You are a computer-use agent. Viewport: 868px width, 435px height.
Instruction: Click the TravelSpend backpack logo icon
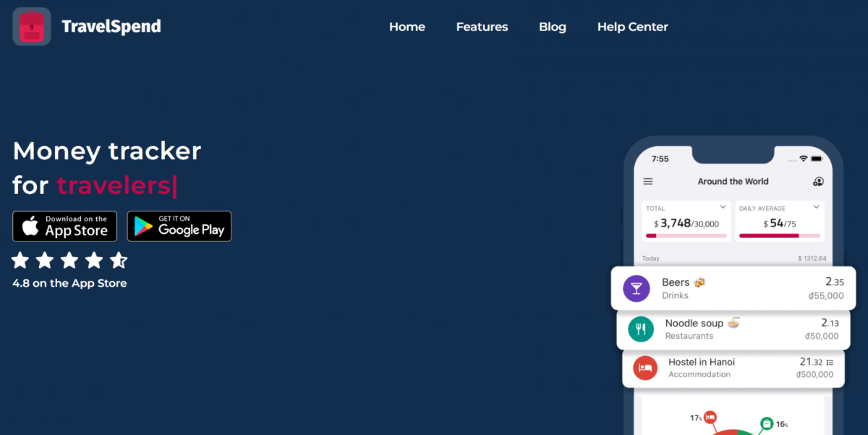point(32,27)
